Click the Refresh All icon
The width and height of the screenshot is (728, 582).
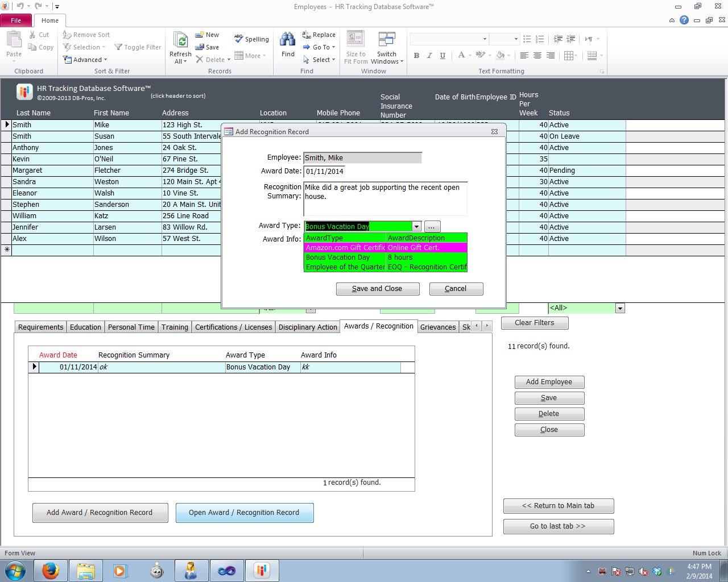point(180,40)
